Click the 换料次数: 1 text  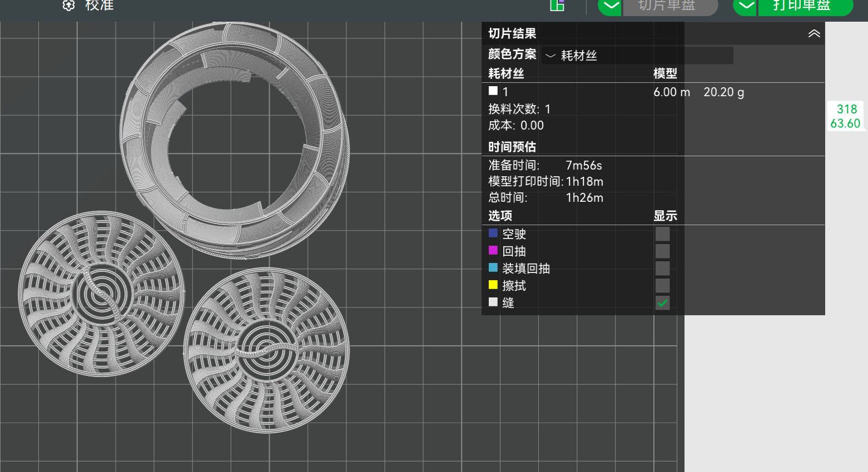[x=519, y=109]
